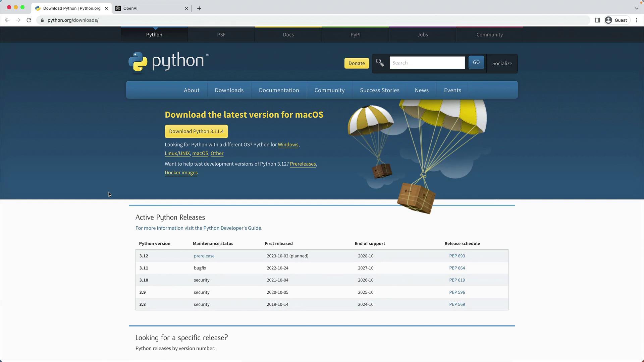Viewport: 644px width, 362px height.
Task: Open the PEP 693 link
Action: coord(457,256)
